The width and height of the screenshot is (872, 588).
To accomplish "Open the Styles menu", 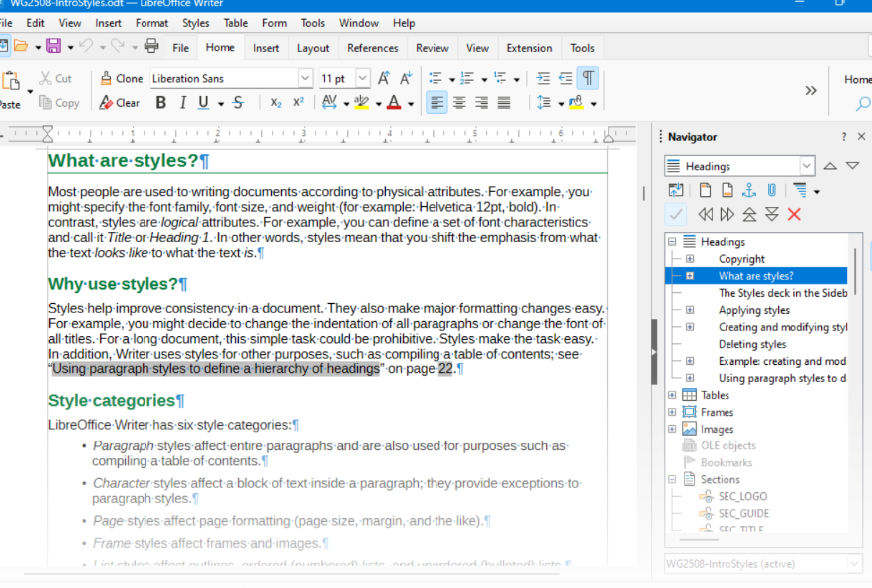I will pyautogui.click(x=195, y=23).
